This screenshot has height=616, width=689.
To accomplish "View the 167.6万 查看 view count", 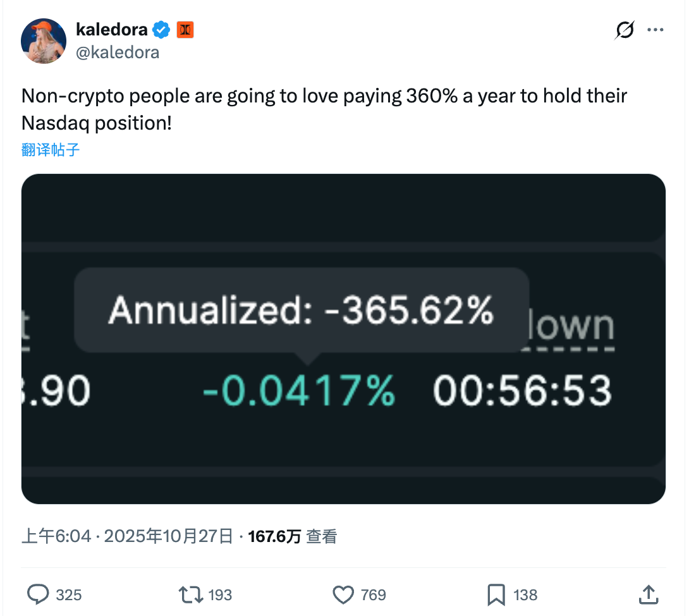I will [x=292, y=537].
